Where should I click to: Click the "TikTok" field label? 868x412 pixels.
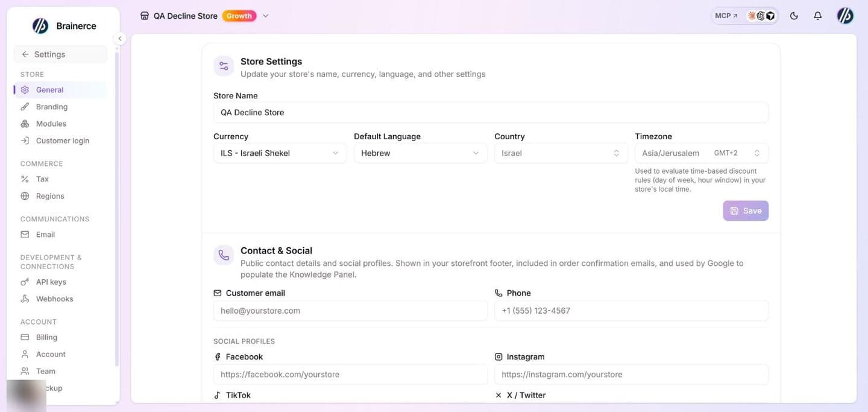(238, 395)
